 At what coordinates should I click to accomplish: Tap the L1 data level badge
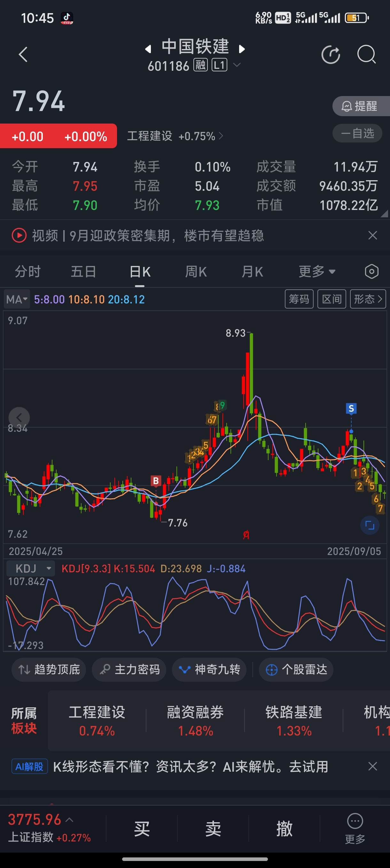219,65
